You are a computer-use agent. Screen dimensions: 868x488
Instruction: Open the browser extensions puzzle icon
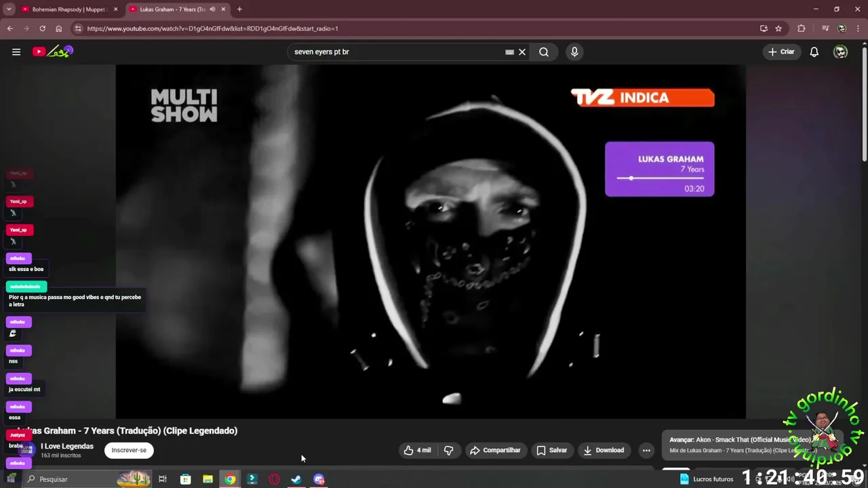(x=802, y=28)
